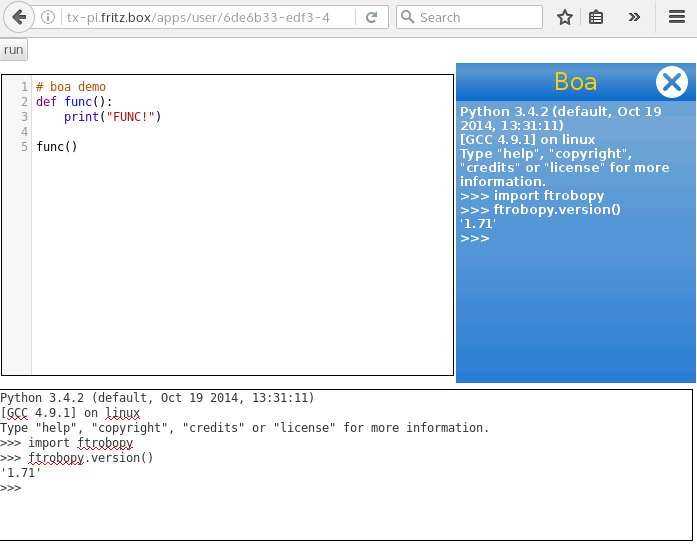Screen dimensions: 697x546
Task: Select line number 1 in the gutter
Action: 24,87
